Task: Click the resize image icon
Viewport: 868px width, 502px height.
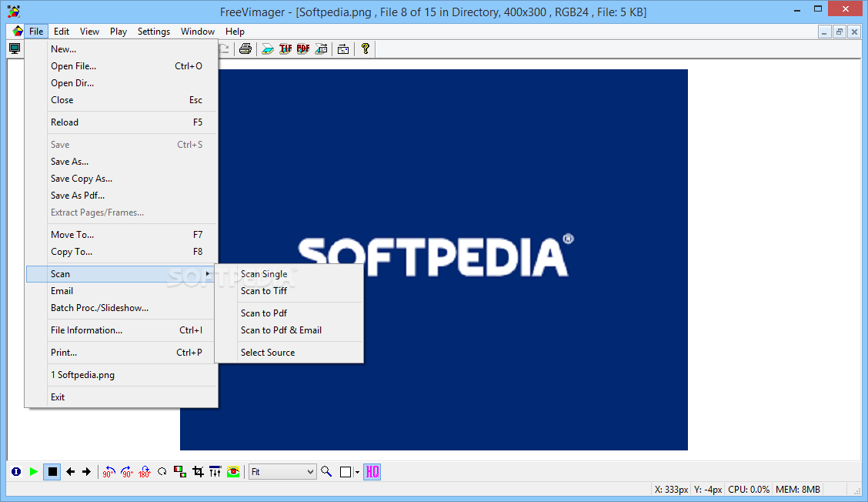Action: (x=180, y=471)
